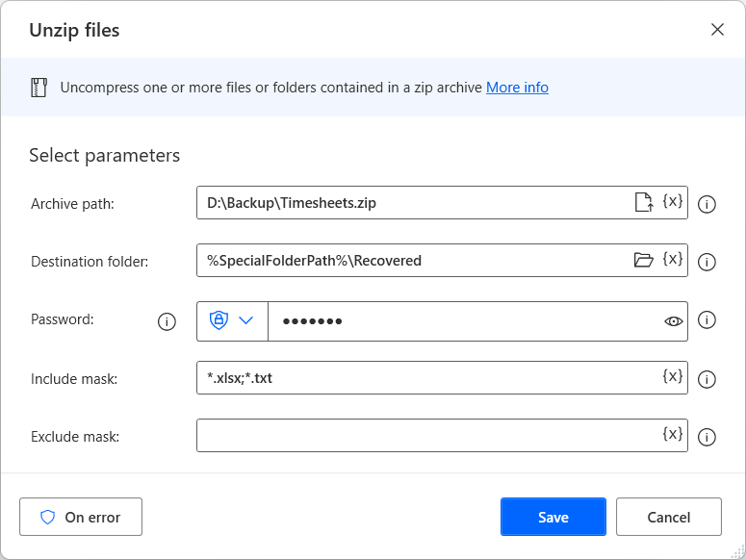Click the select file icon in Archive path
Viewport: 746px width, 560px height.
tap(644, 202)
